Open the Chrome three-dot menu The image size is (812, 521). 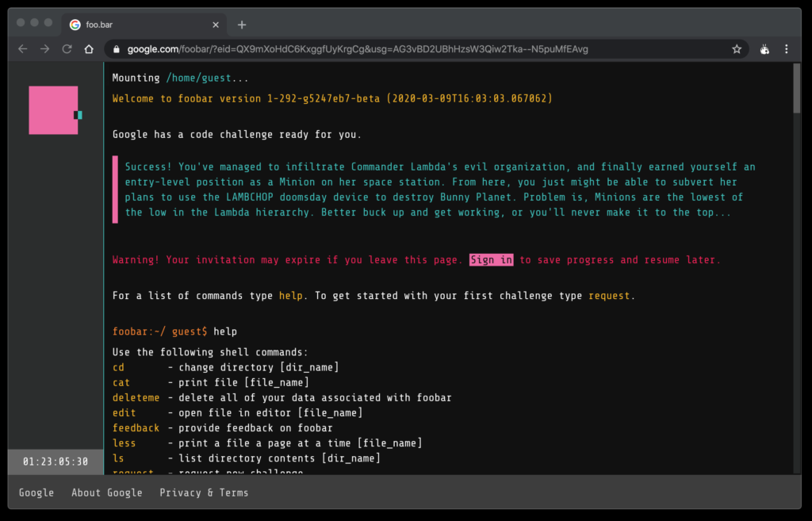(x=786, y=49)
